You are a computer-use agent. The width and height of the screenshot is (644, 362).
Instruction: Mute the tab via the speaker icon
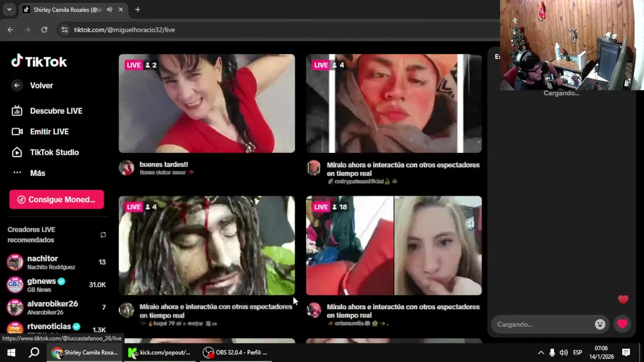(x=109, y=10)
